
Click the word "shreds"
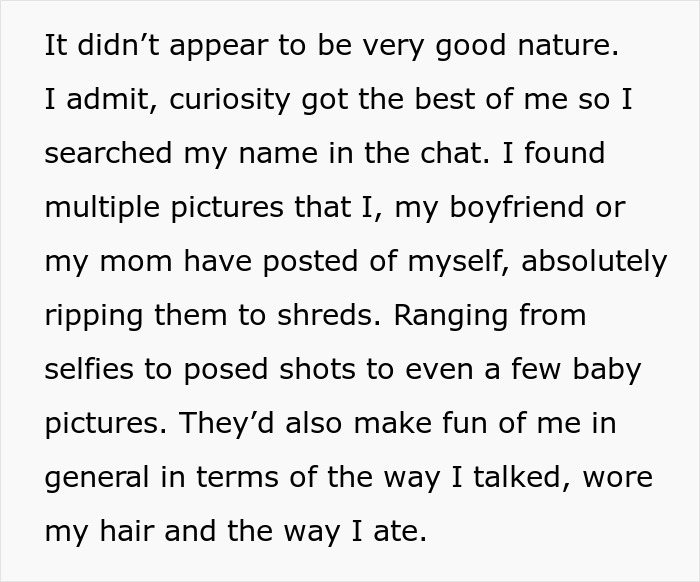(x=324, y=315)
